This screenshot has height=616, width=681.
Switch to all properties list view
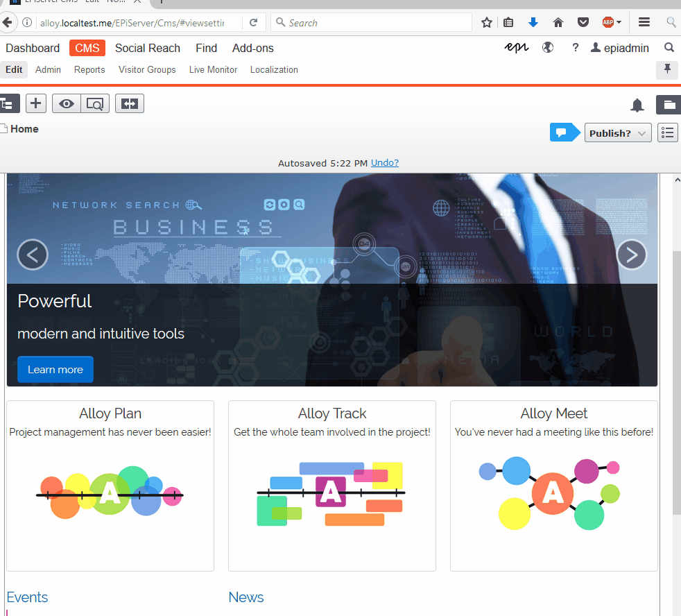tap(668, 132)
